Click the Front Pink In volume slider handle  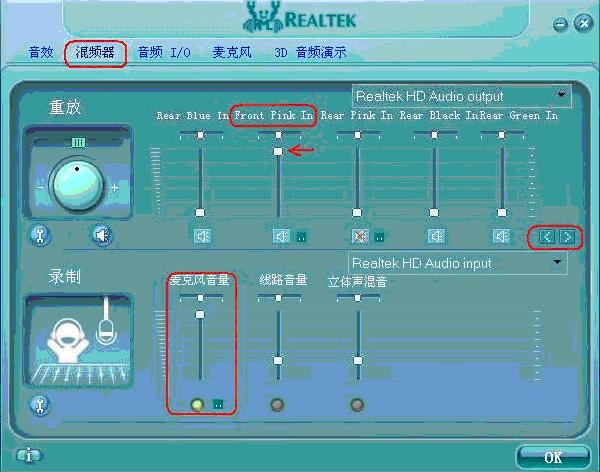pyautogui.click(x=278, y=151)
